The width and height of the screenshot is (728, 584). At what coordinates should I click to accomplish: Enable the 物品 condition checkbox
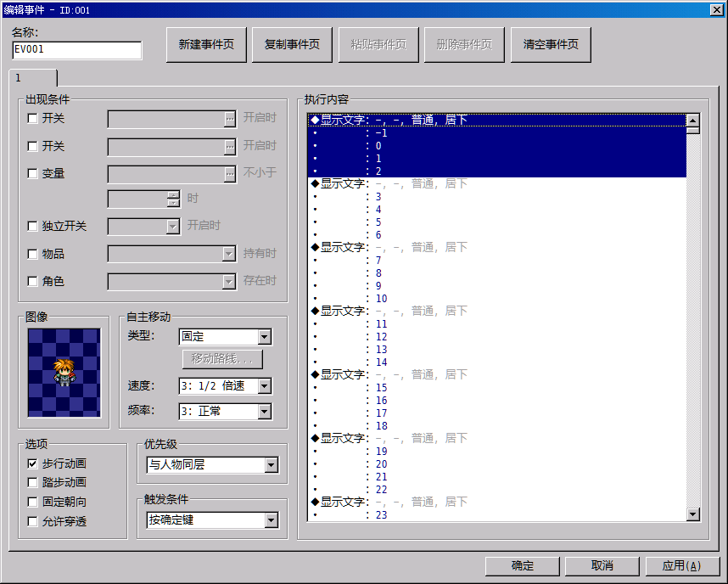[x=32, y=254]
